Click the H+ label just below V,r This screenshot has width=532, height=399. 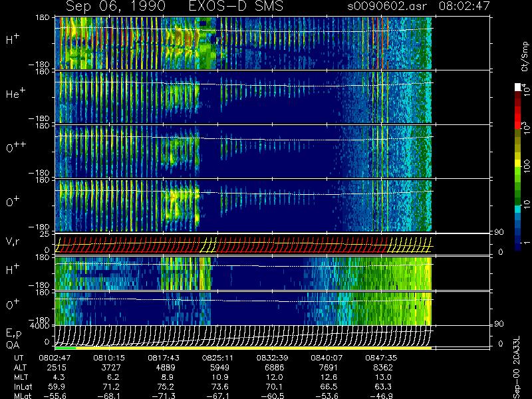click(x=13, y=269)
